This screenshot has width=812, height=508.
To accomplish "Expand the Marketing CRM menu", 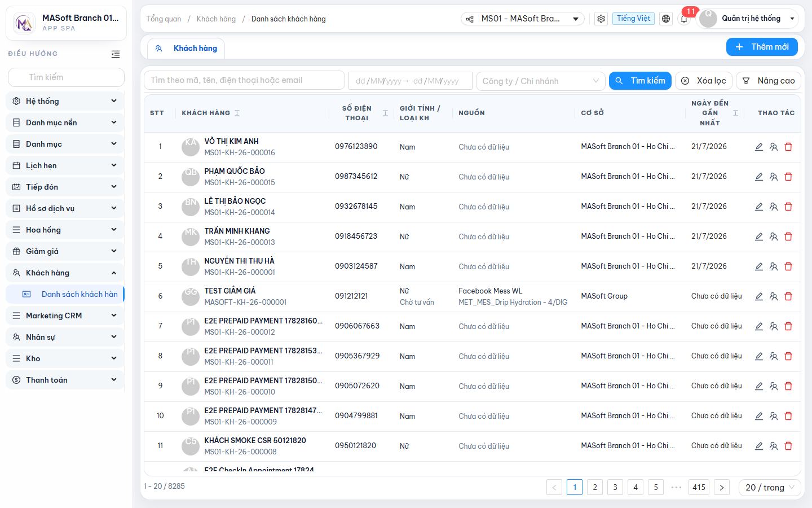I will point(65,316).
